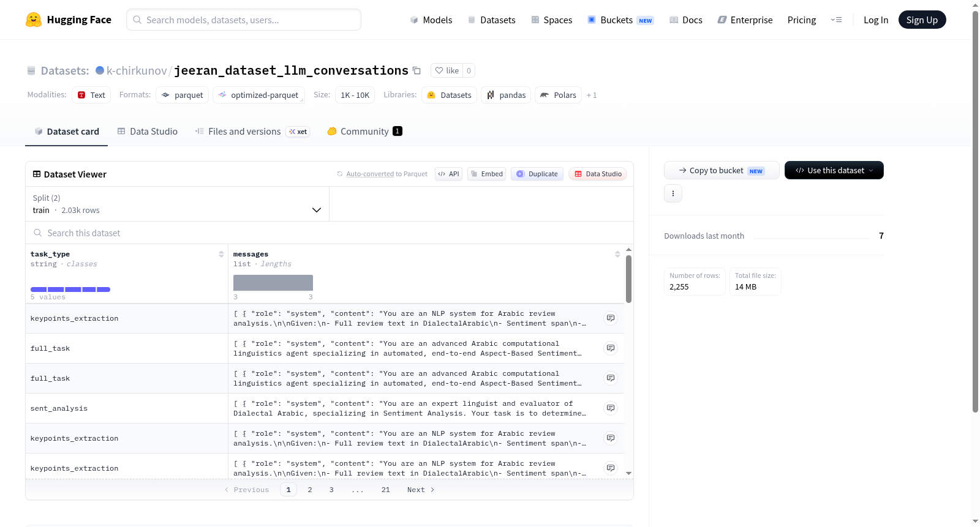
Task: Select the Text modality tag
Action: (91, 95)
